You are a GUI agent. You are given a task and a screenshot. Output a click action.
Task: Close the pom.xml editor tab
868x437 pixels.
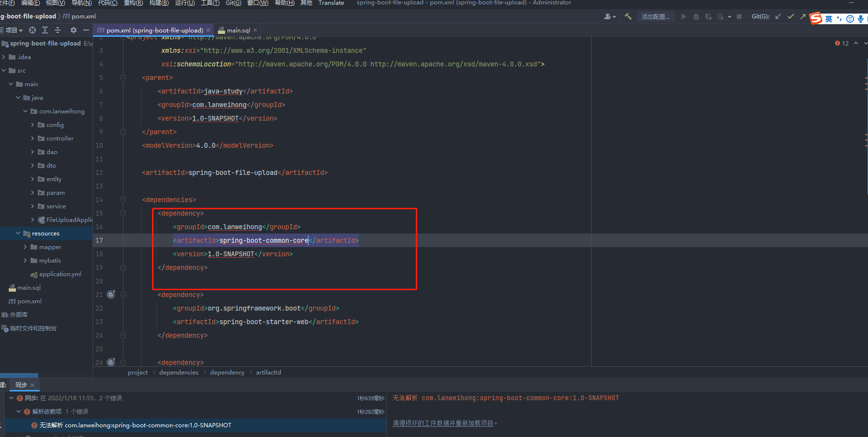click(x=208, y=30)
